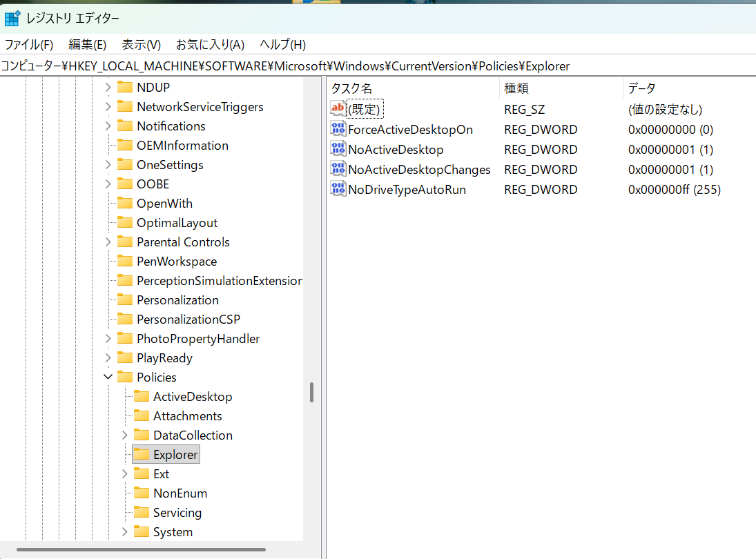756x559 pixels.
Task: Expand the Notifications tree node
Action: (x=108, y=126)
